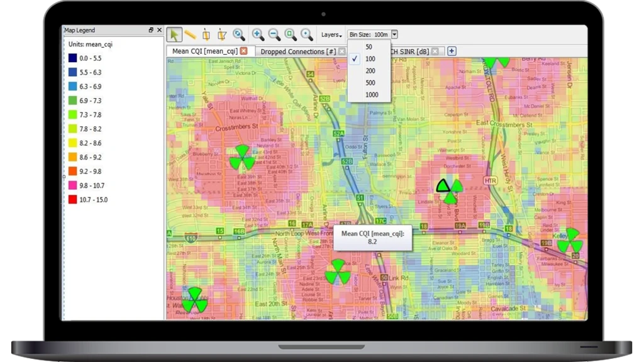644x362 pixels.
Task: Select the zoom-to-fit icon
Action: [289, 35]
